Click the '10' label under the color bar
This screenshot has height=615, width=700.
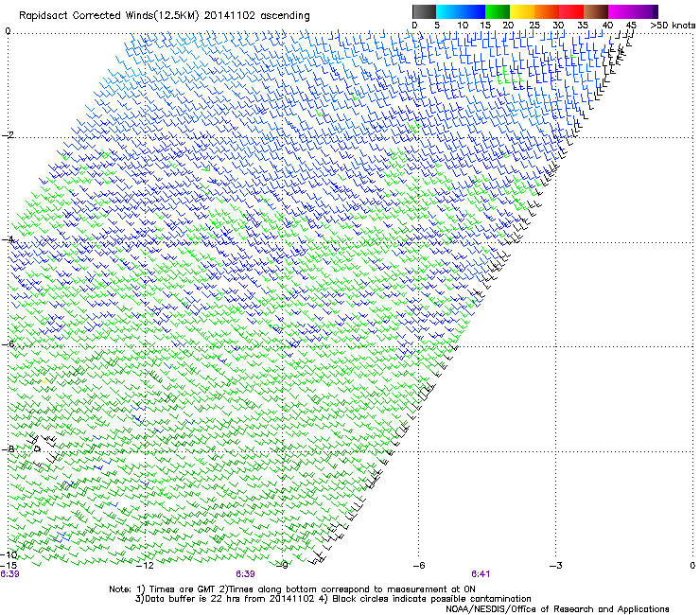(463, 25)
